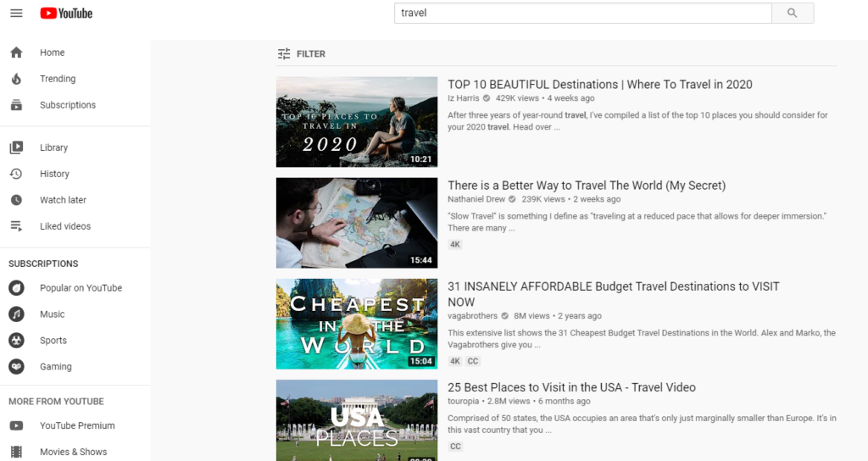
Task: Click CC badge under touropia video
Action: (x=455, y=447)
